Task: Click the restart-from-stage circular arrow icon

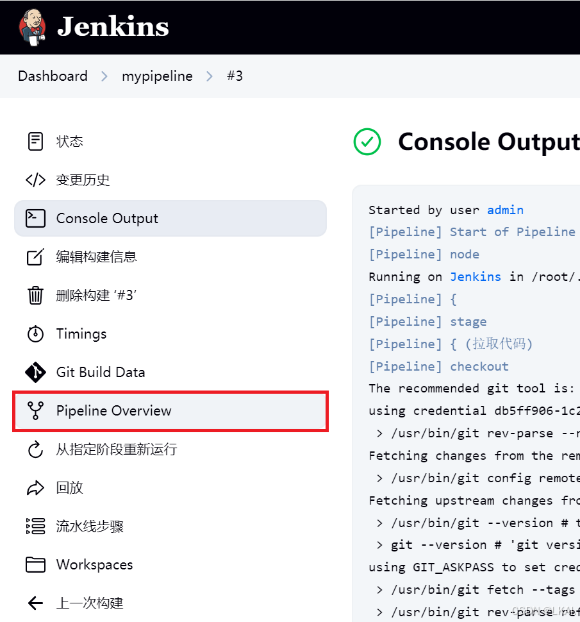Action: (x=35, y=449)
